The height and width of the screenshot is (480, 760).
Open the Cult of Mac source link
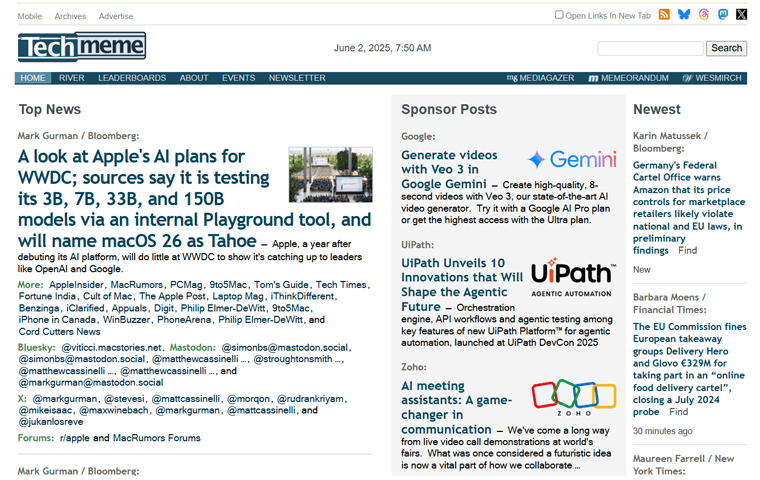(x=108, y=296)
